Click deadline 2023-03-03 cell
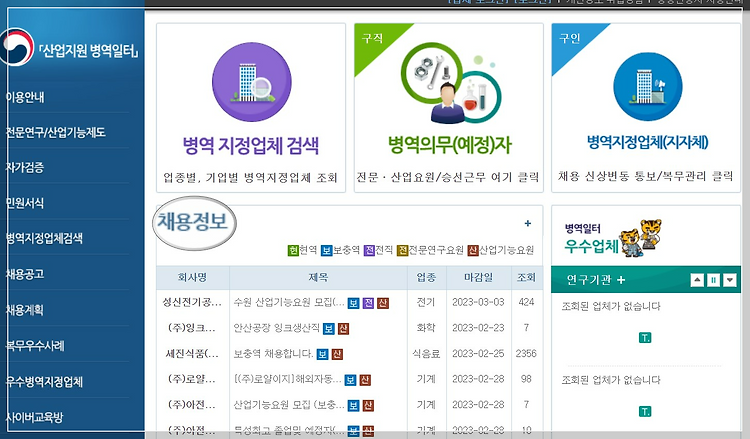This screenshot has width=750, height=439. (478, 302)
